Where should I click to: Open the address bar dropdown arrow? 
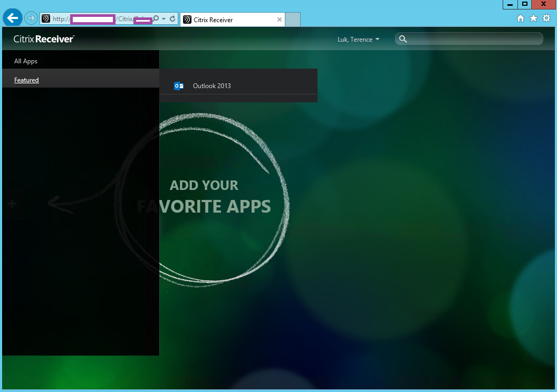(x=164, y=18)
